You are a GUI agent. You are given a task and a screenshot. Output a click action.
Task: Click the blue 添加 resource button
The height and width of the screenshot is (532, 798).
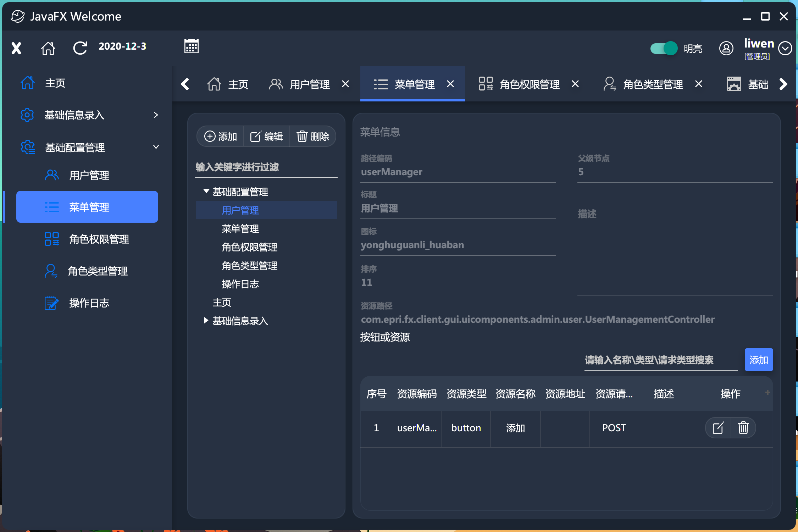(x=759, y=360)
